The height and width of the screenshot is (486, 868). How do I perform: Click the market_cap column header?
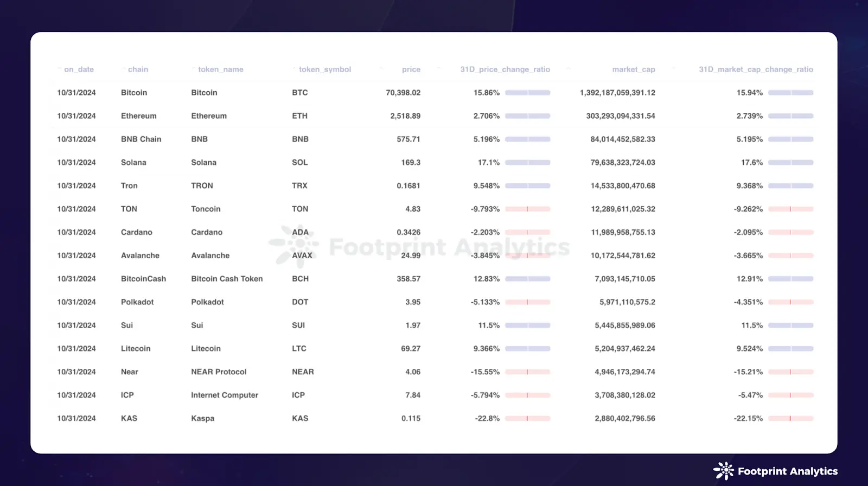[x=633, y=69]
